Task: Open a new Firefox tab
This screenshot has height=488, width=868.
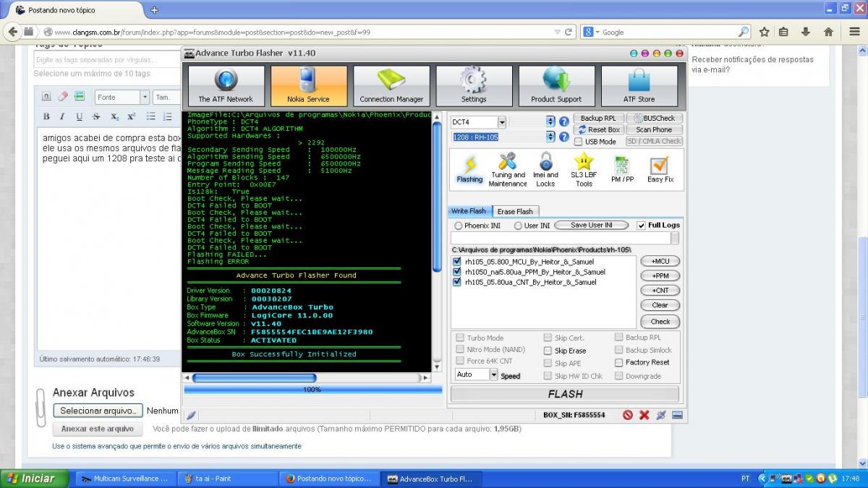Action: click(x=154, y=10)
